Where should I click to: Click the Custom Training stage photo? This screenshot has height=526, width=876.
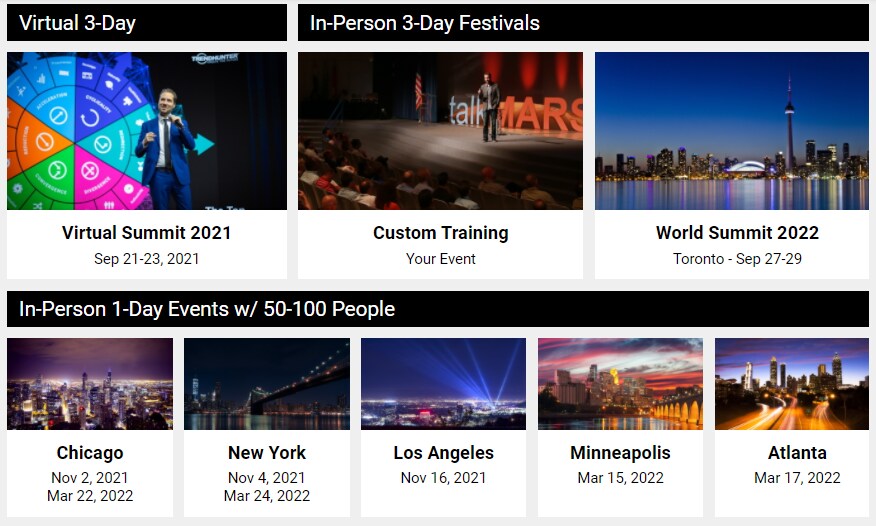pos(440,131)
